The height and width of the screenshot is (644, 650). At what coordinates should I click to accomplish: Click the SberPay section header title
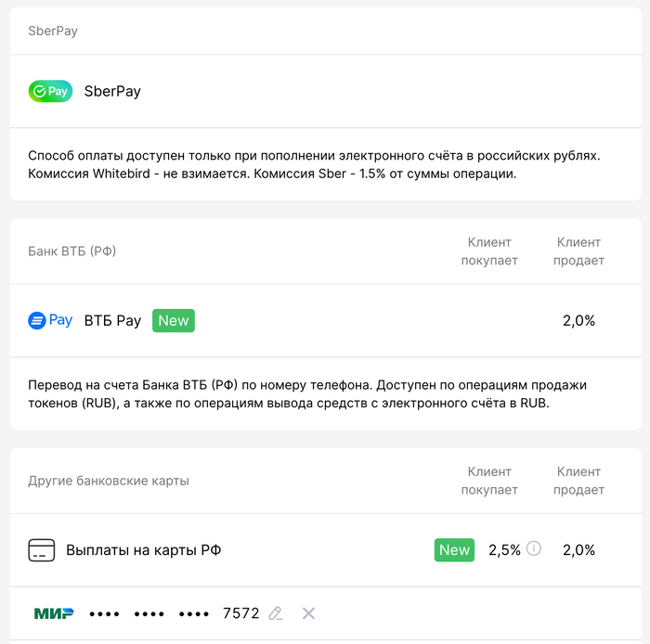click(53, 31)
